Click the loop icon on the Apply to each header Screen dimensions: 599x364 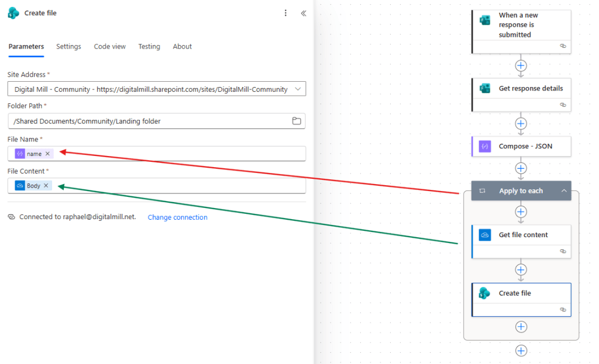click(x=481, y=190)
